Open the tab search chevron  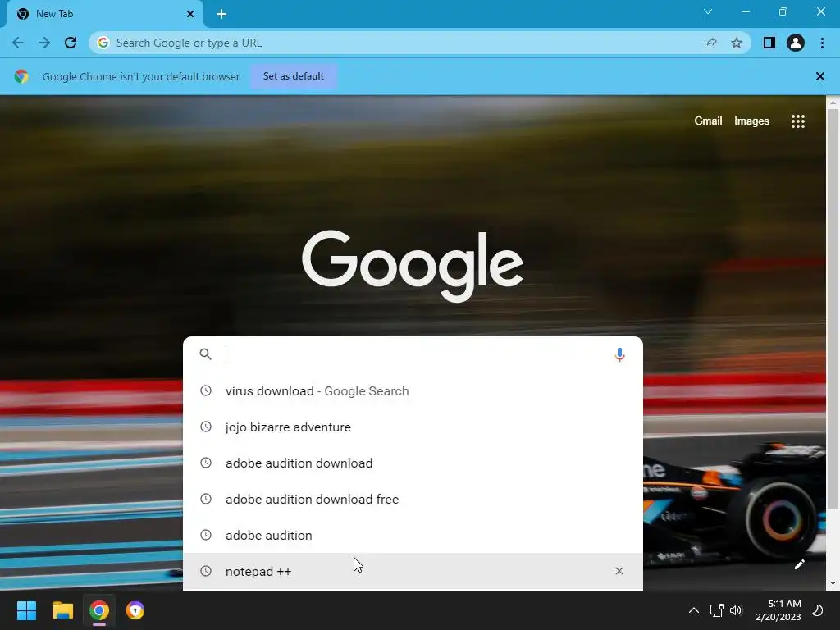(x=708, y=11)
